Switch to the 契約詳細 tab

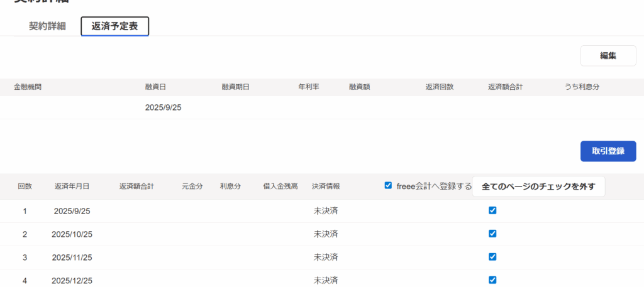[x=47, y=26]
